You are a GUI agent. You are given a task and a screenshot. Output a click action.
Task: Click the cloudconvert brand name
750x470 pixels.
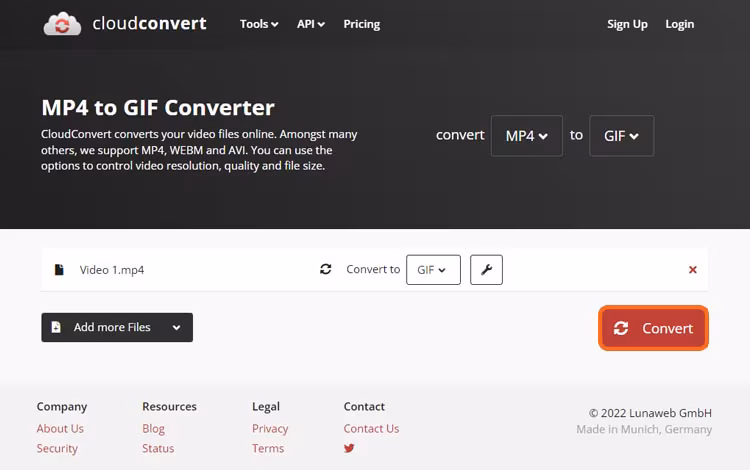[x=149, y=23]
